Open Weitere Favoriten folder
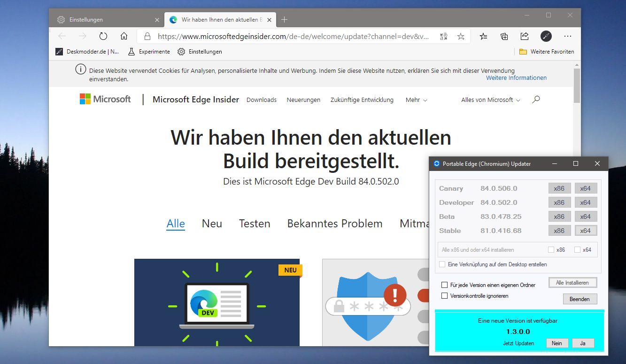 coord(547,52)
